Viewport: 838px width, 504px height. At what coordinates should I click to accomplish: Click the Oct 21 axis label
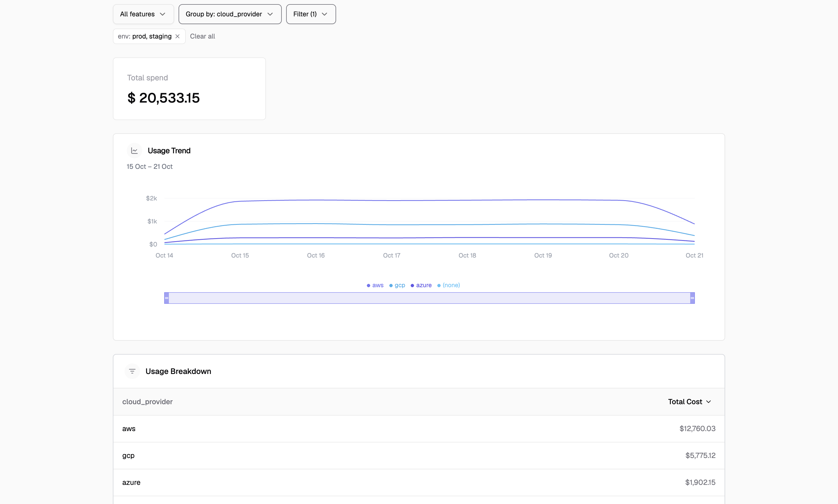tap(694, 255)
